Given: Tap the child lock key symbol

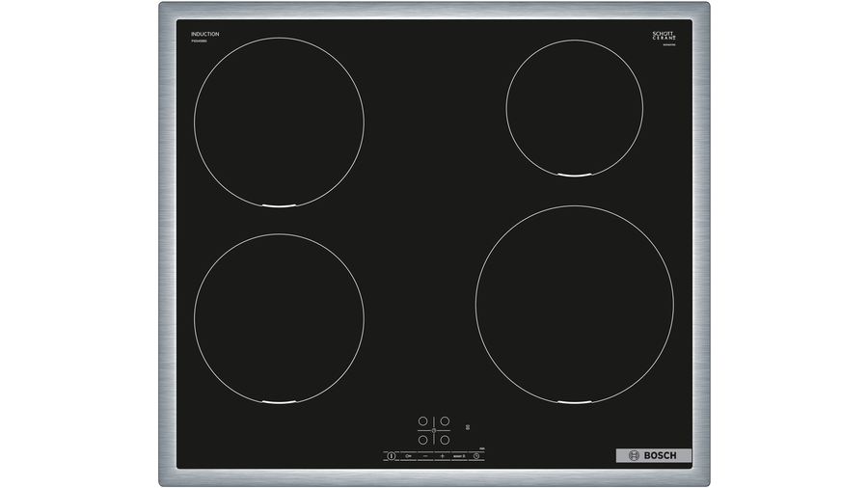Looking at the screenshot, I should [x=408, y=455].
